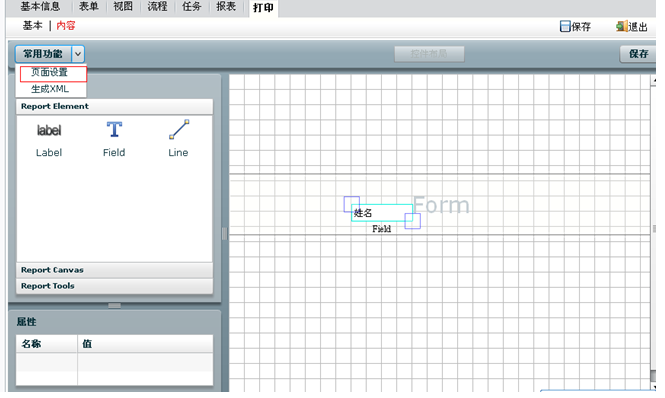Click the bottom-right resize handle of 姓名 box
Image resolution: width=665 pixels, height=398 pixels.
pyautogui.click(x=412, y=221)
